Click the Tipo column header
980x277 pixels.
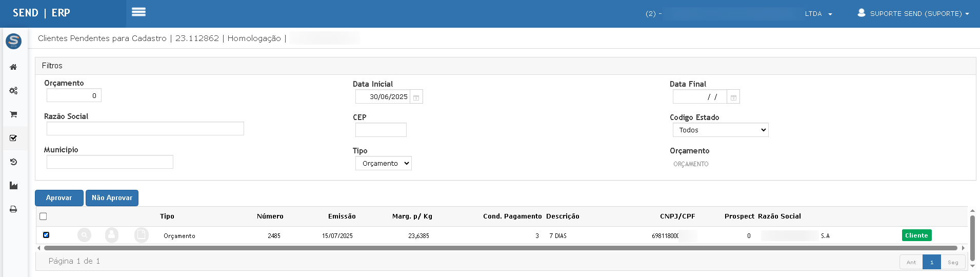point(167,216)
